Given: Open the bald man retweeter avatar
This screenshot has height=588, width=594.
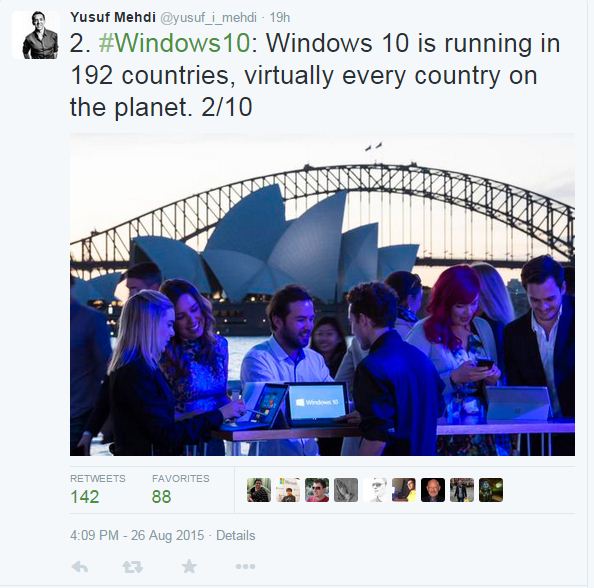Looking at the screenshot, I should (433, 490).
